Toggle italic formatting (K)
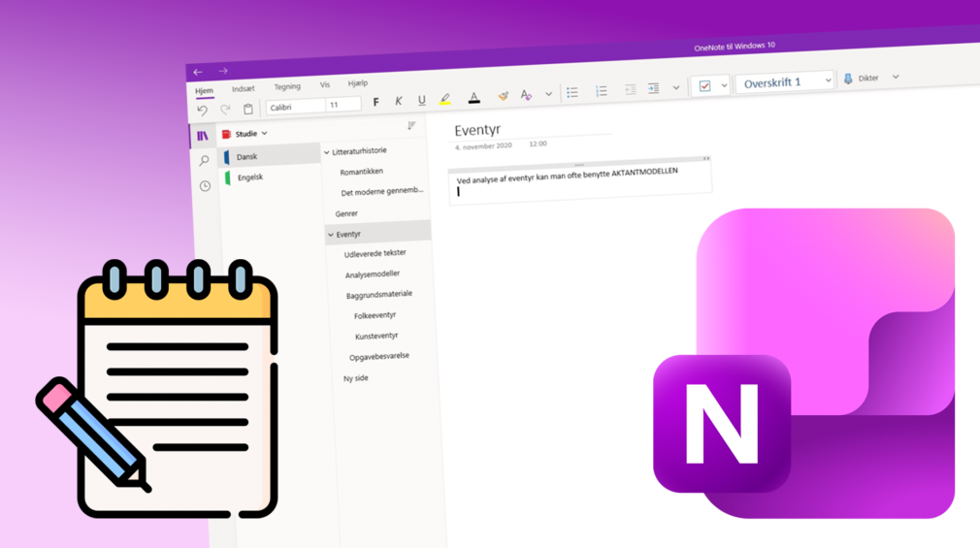Screen dimensions: 980x548 (x=398, y=101)
